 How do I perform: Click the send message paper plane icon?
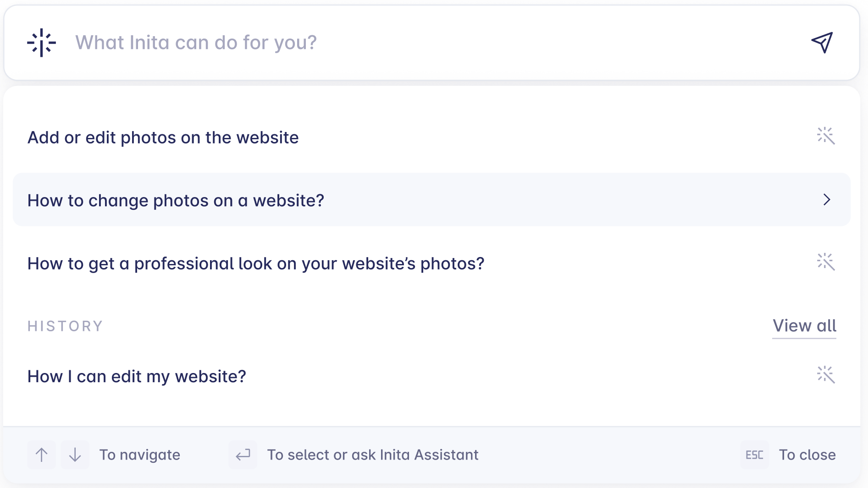[822, 42]
